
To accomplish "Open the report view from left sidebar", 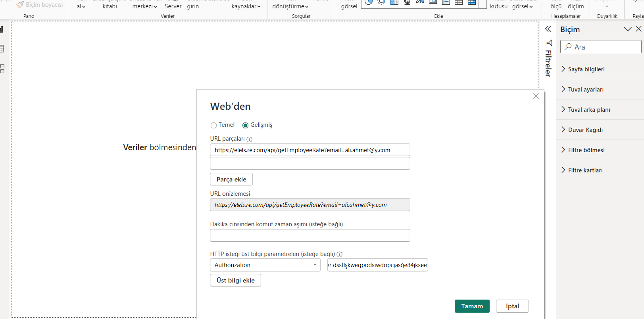I will 2,29.
